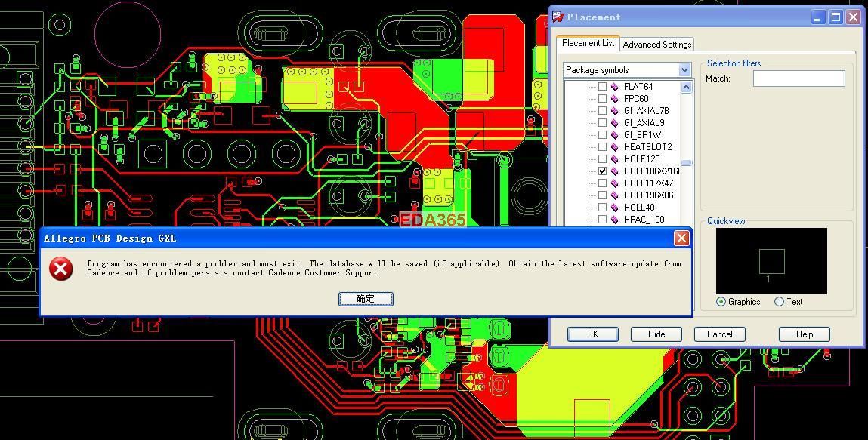The width and height of the screenshot is (868, 440).
Task: Check the HOLE125 checkbox
Action: 602,159
